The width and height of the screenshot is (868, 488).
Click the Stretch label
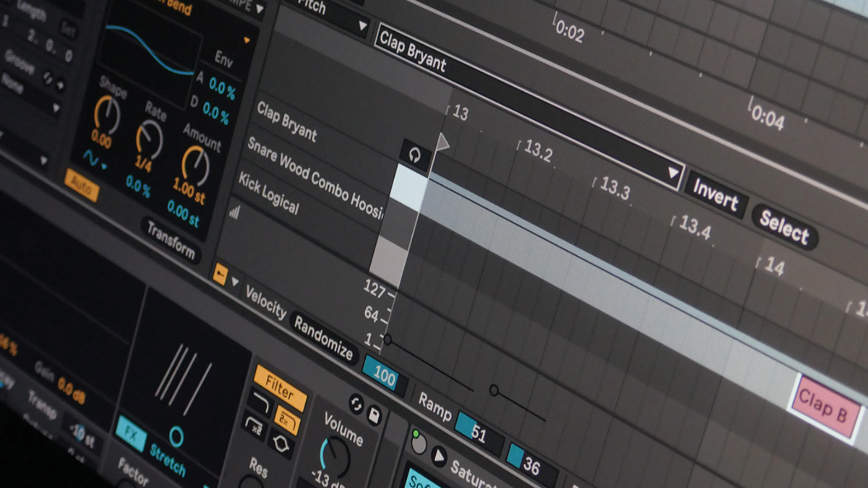coord(168,460)
